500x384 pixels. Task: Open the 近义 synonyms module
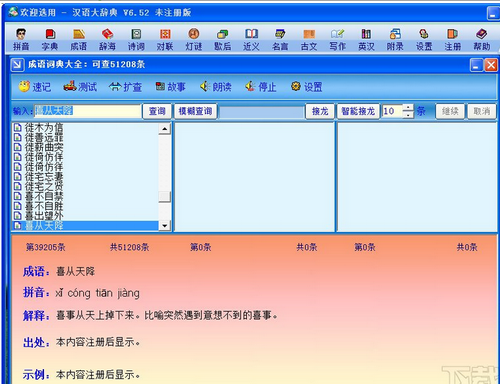coord(251,40)
